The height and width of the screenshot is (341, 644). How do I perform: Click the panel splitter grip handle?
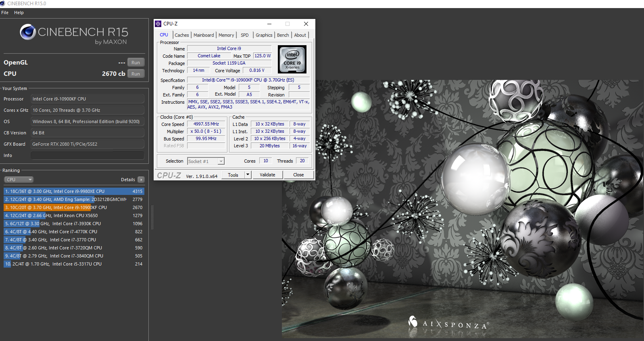click(152, 217)
